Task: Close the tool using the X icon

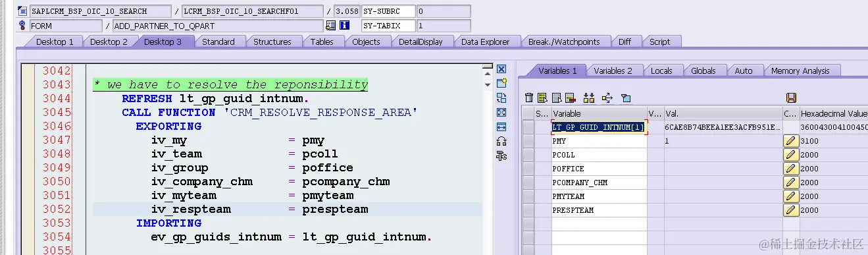Action: click(501, 69)
